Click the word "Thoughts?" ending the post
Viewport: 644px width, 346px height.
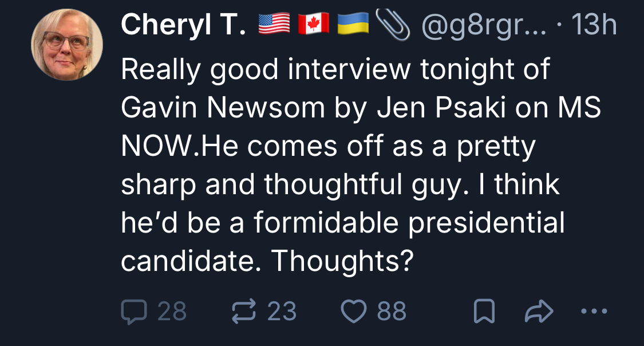point(342,261)
